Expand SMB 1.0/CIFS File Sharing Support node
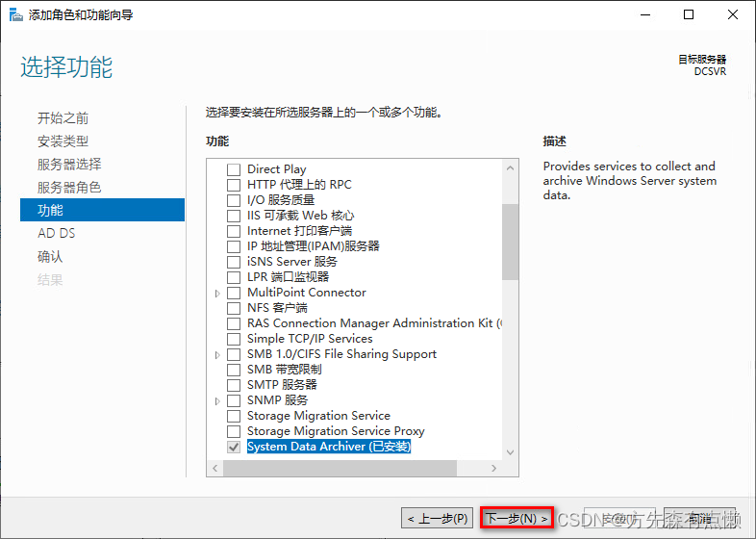The height and width of the screenshot is (539, 756). [x=217, y=354]
